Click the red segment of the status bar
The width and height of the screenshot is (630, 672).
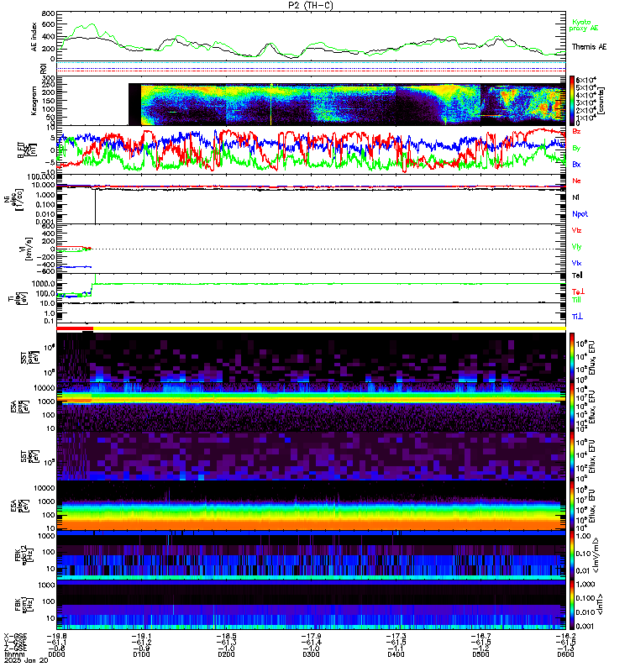pyautogui.click(x=75, y=328)
